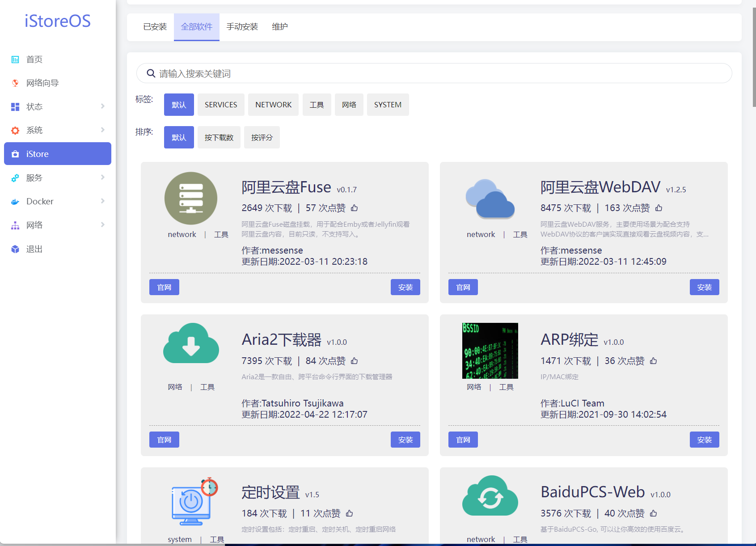This screenshot has height=546, width=756.
Task: Switch to the 已安装 tab
Action: point(155,27)
